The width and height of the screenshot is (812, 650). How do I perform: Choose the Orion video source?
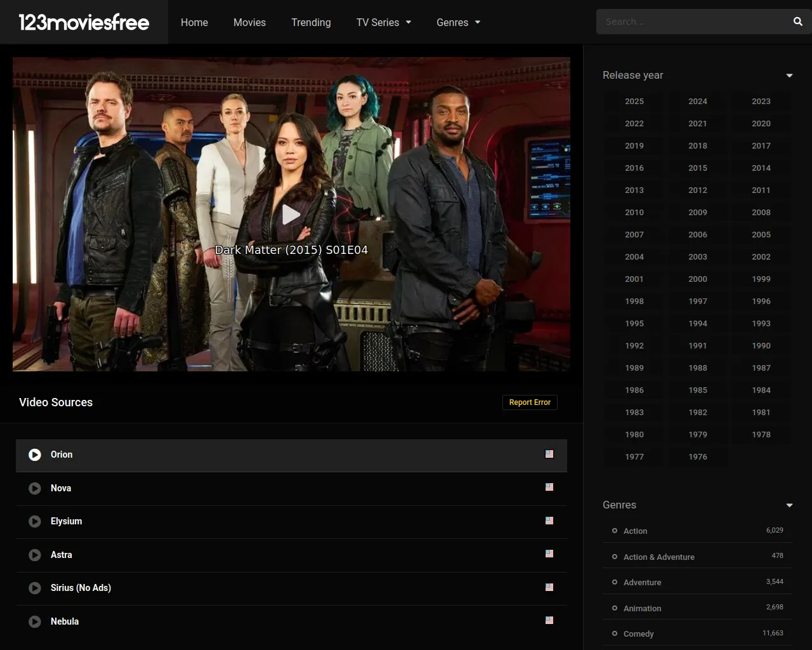tap(291, 455)
